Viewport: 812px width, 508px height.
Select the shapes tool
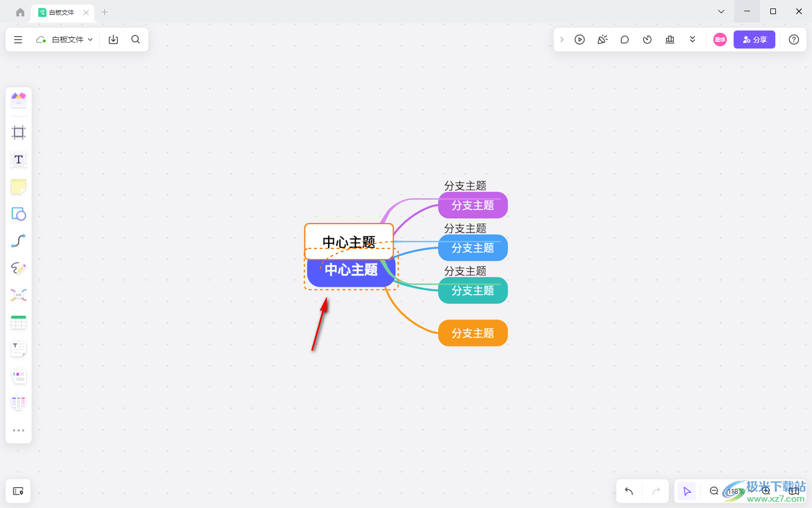tap(19, 214)
